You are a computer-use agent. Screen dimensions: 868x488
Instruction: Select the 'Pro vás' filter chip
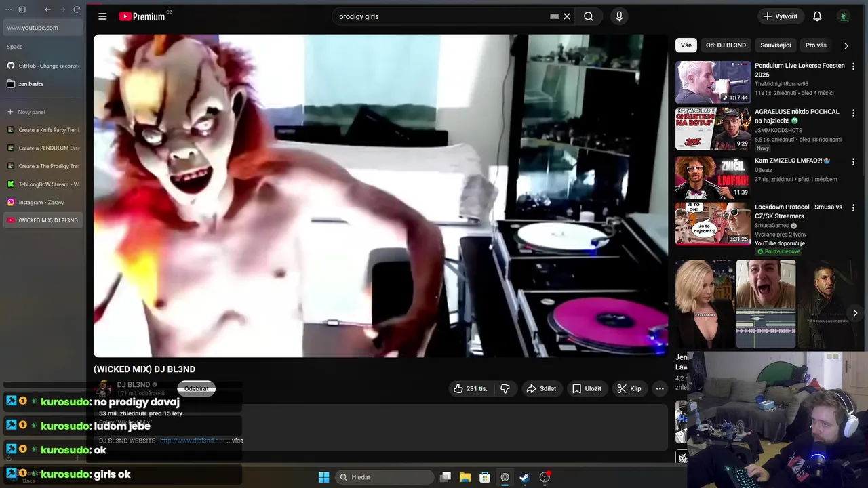[x=816, y=45]
